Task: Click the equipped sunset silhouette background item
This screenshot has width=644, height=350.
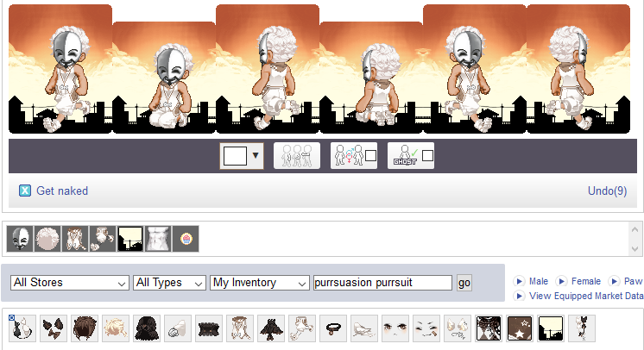Action: click(x=130, y=239)
